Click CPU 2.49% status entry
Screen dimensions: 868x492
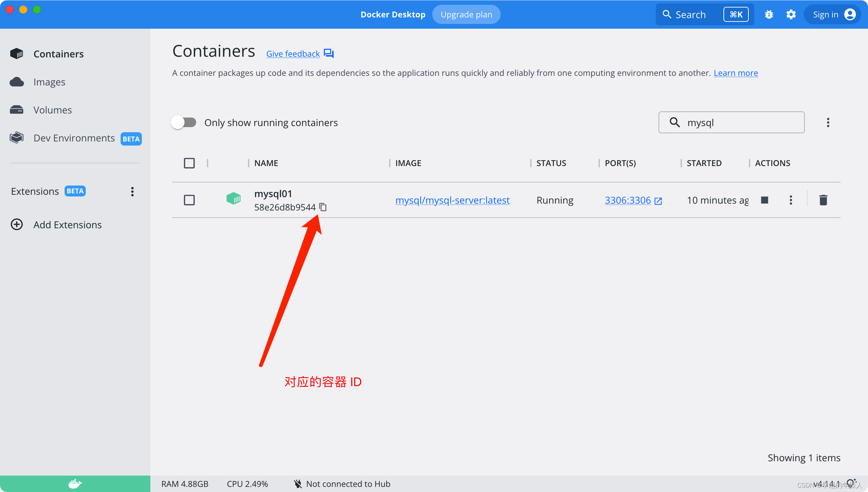pyautogui.click(x=247, y=484)
